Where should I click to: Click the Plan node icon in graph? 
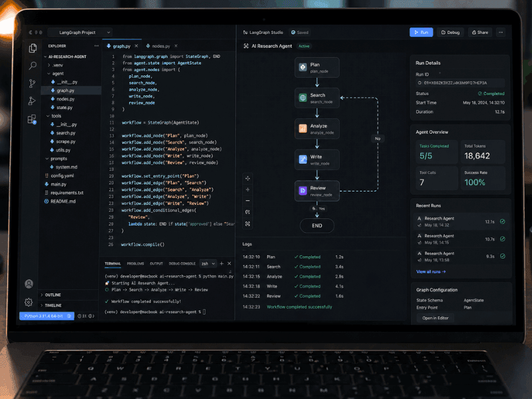point(303,67)
